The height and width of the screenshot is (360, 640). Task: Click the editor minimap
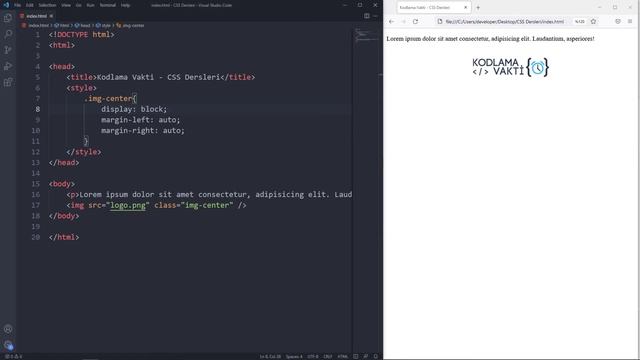click(367, 37)
